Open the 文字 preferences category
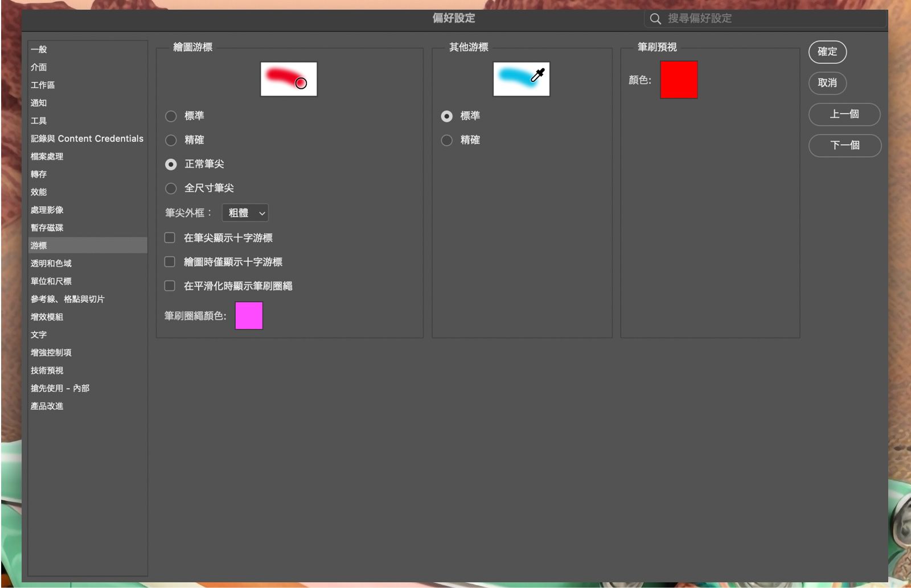Viewport: 911px width, 588px height. pyautogui.click(x=88, y=335)
